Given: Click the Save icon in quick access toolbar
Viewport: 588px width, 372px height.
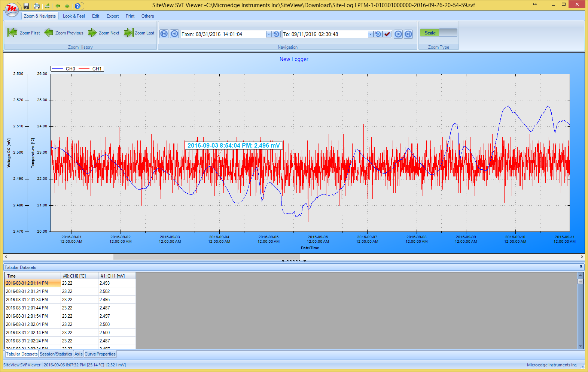Looking at the screenshot, I should coord(26,6).
